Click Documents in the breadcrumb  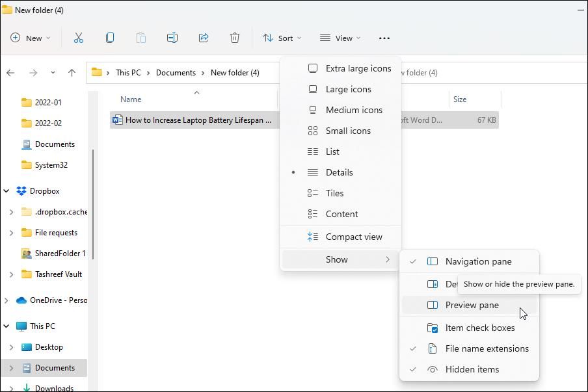[x=176, y=73]
